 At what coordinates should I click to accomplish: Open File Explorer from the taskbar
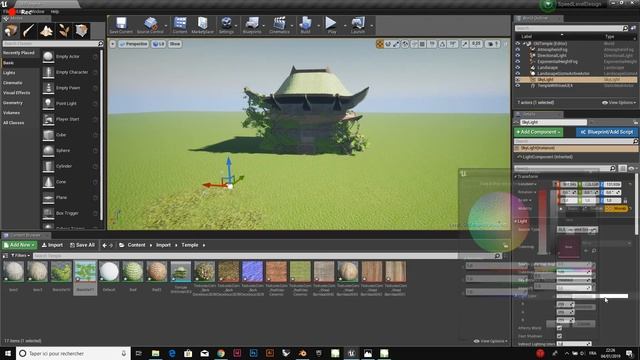[x=156, y=353]
